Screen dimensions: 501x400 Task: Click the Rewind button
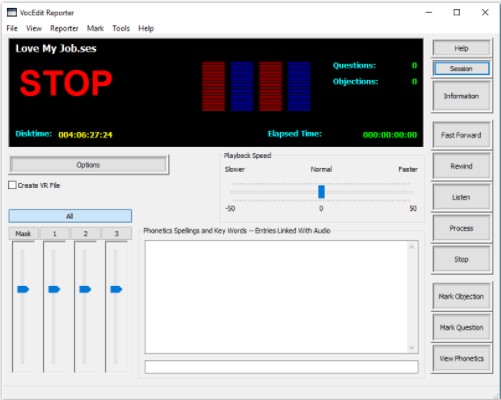click(x=461, y=166)
